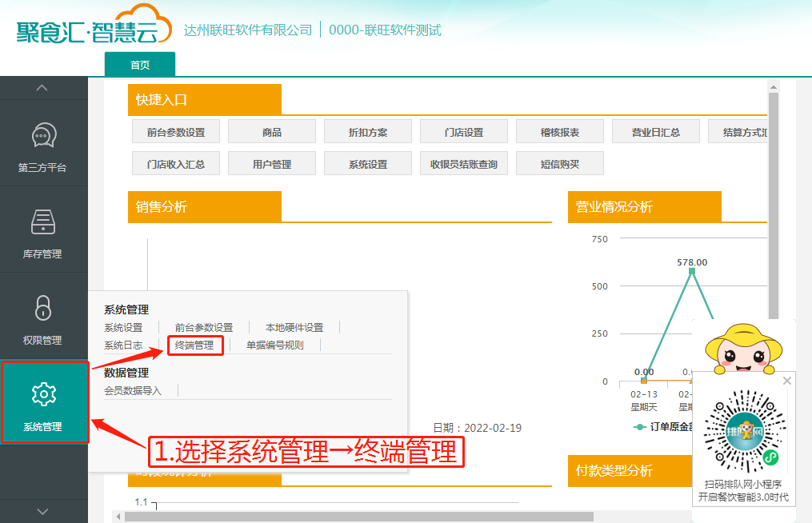Switch to the 首页 tab
This screenshot has width=812, height=523.
(x=140, y=65)
